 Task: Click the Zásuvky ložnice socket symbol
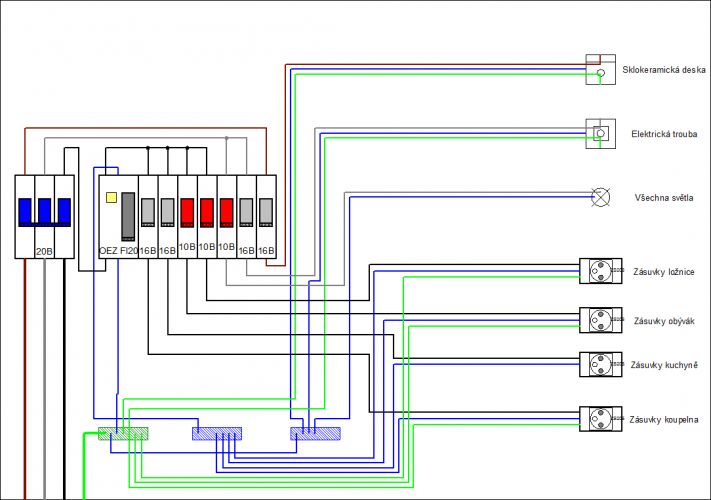click(600, 271)
